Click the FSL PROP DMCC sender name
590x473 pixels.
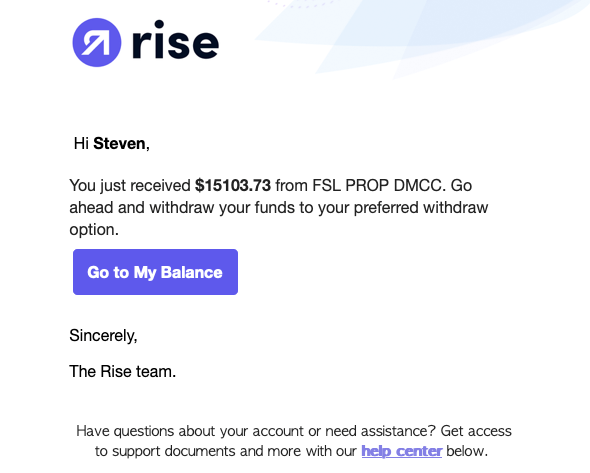click(377, 186)
